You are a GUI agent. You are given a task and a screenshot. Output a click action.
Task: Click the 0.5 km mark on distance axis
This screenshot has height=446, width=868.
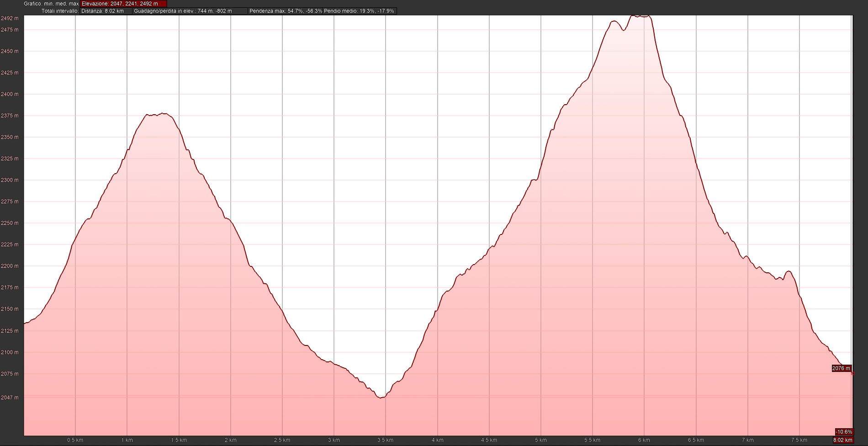click(x=75, y=441)
